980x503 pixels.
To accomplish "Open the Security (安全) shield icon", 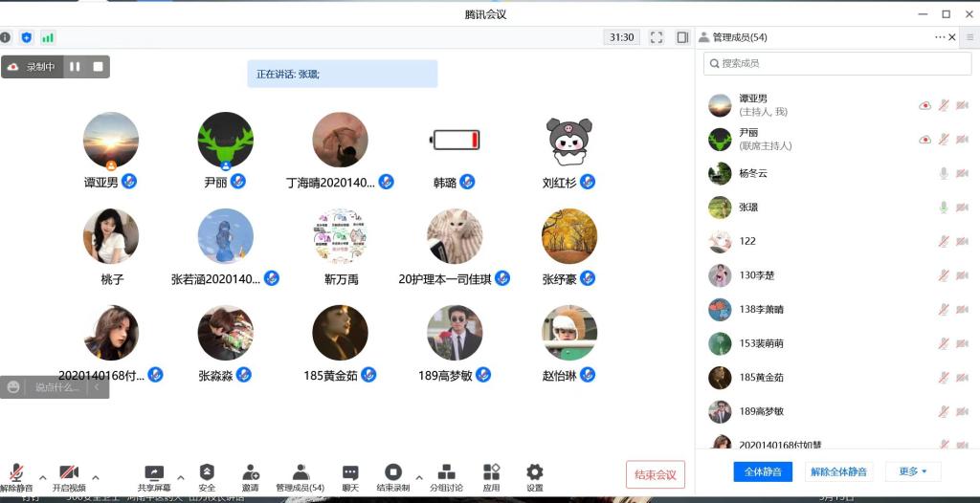I will [x=207, y=473].
